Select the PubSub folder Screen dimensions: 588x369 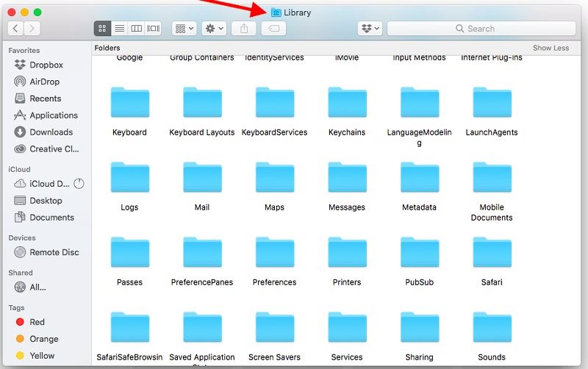tap(419, 252)
